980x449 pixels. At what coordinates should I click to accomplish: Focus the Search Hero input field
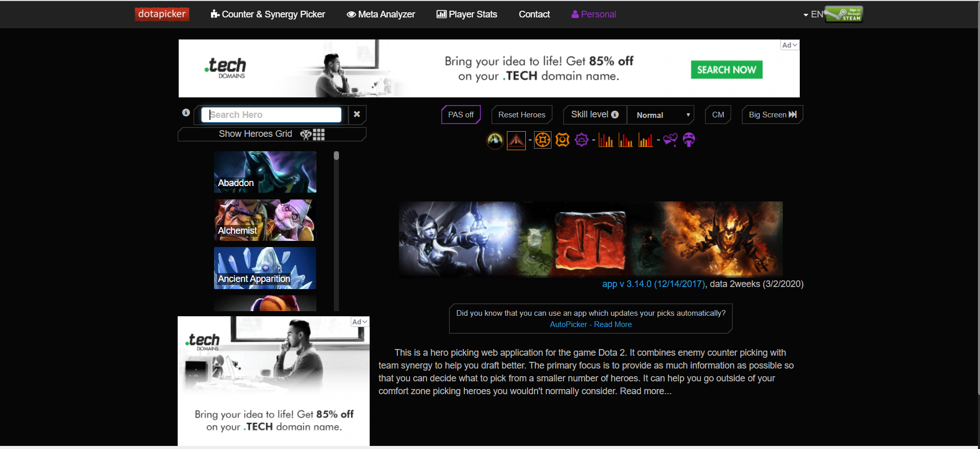271,115
